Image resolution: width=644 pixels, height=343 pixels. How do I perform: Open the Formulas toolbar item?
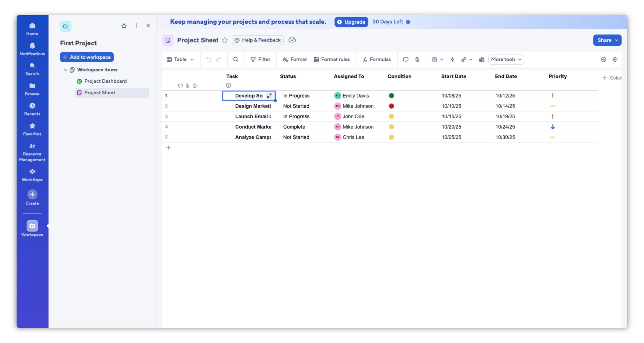coord(376,60)
